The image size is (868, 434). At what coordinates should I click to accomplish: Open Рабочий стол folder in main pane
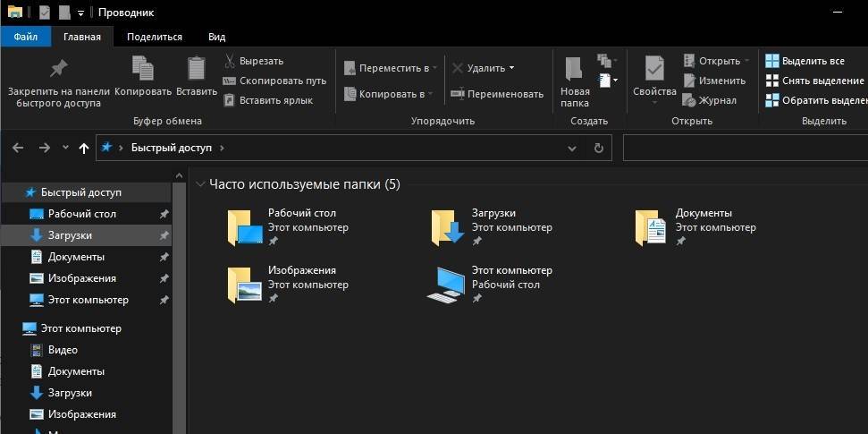coord(288,227)
